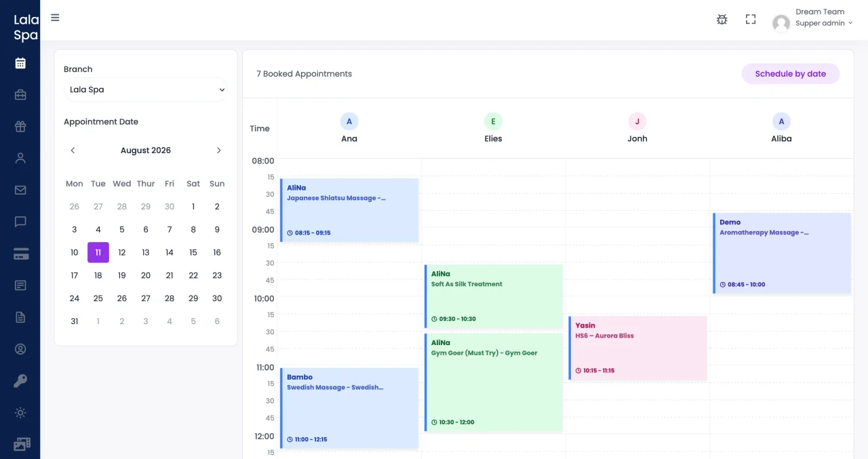The image size is (868, 459).
Task: Toggle the hamburger menu icon
Action: click(55, 18)
